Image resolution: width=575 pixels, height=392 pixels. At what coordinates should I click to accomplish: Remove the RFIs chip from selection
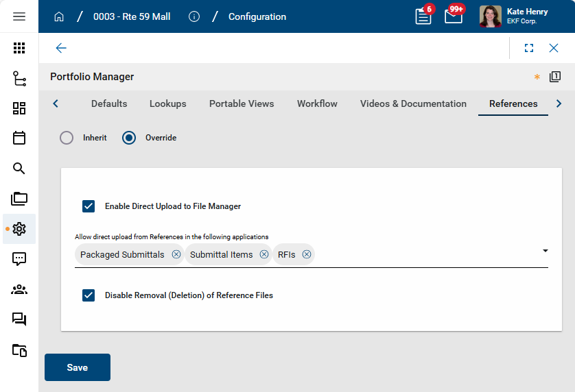(x=307, y=254)
